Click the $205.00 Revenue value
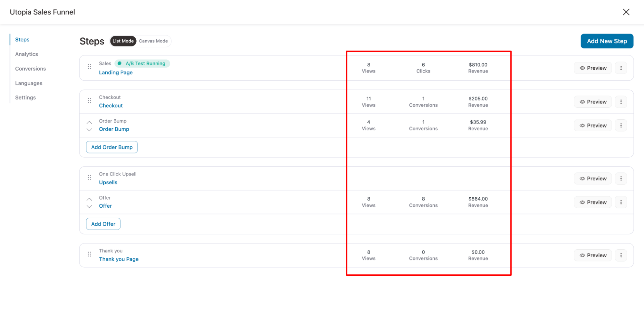Image resolution: width=644 pixels, height=316 pixels. coord(478,99)
